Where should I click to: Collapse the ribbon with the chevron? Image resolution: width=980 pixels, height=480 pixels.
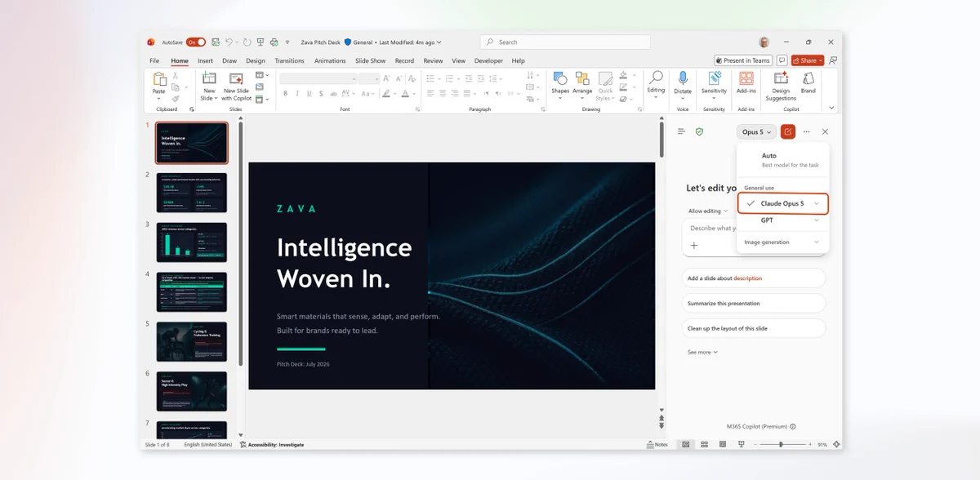[x=832, y=108]
